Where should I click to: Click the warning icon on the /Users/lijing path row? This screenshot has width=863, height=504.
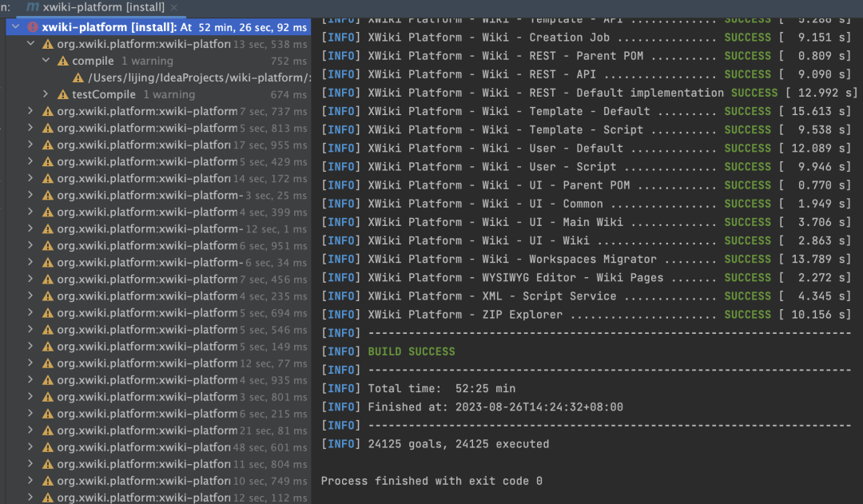(x=78, y=77)
